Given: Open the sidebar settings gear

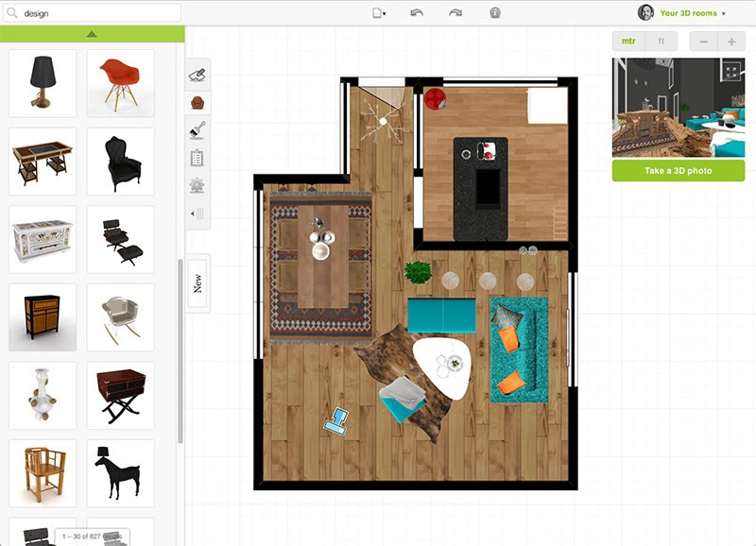Looking at the screenshot, I should click(196, 187).
